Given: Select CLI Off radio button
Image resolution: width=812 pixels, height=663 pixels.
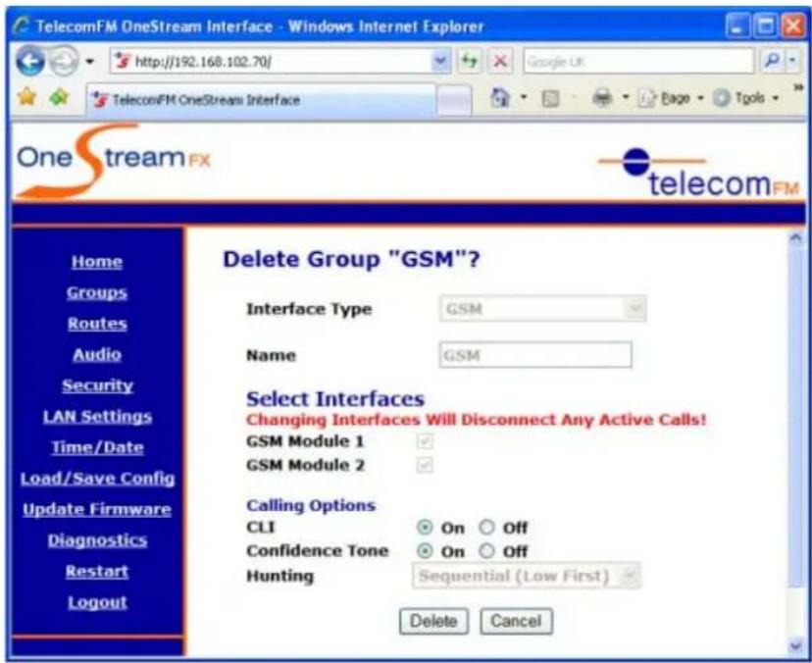Looking at the screenshot, I should click(x=486, y=528).
